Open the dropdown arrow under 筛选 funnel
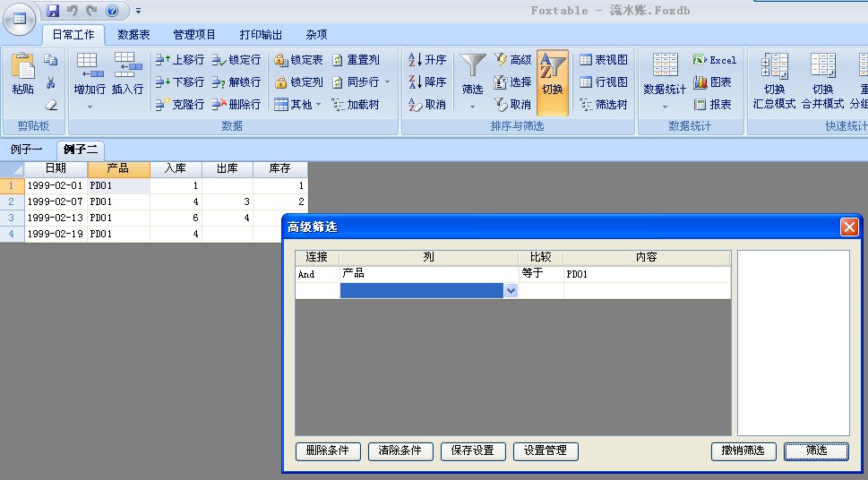Viewport: 868px width, 480px height. click(473, 107)
